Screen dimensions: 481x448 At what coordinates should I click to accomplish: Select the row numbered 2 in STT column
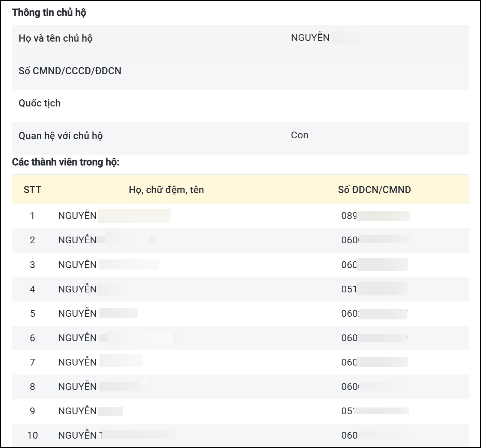pos(240,240)
